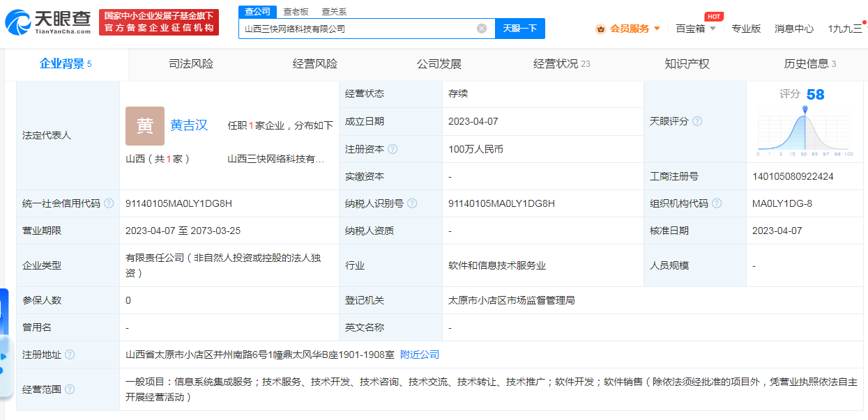Open the 知识产权 tab
868x420 pixels.
coord(687,63)
